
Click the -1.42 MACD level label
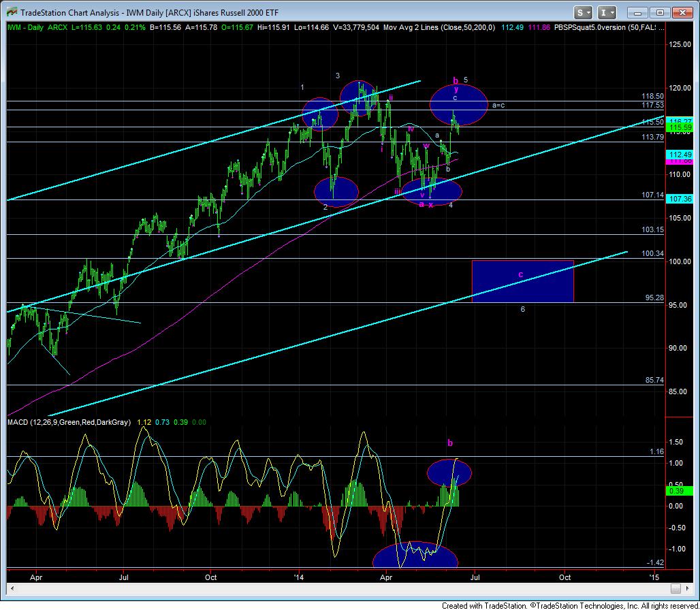(655, 563)
